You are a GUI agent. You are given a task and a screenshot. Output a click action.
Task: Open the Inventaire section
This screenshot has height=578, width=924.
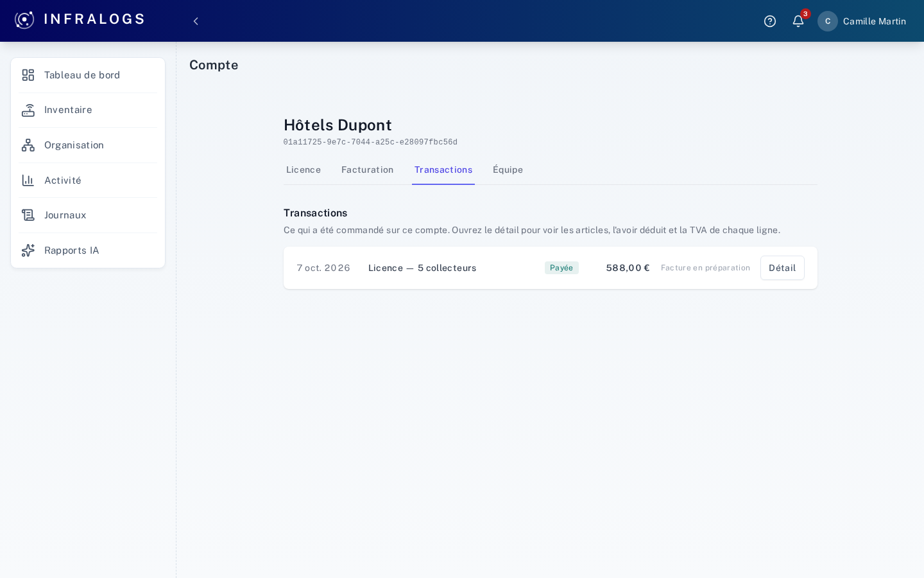tap(88, 110)
